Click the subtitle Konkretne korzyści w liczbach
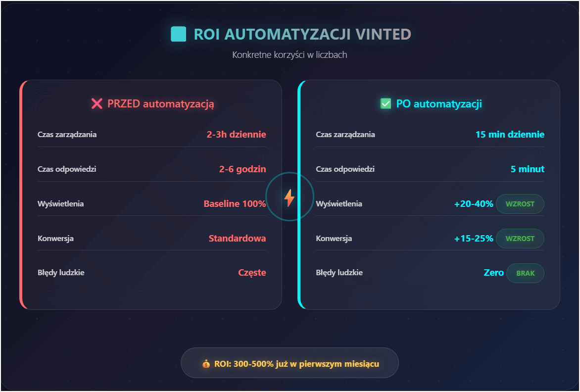 tap(290, 55)
